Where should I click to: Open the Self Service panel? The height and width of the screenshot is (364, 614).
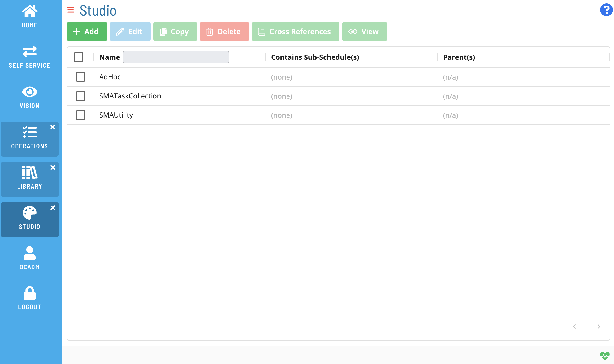pyautogui.click(x=29, y=56)
